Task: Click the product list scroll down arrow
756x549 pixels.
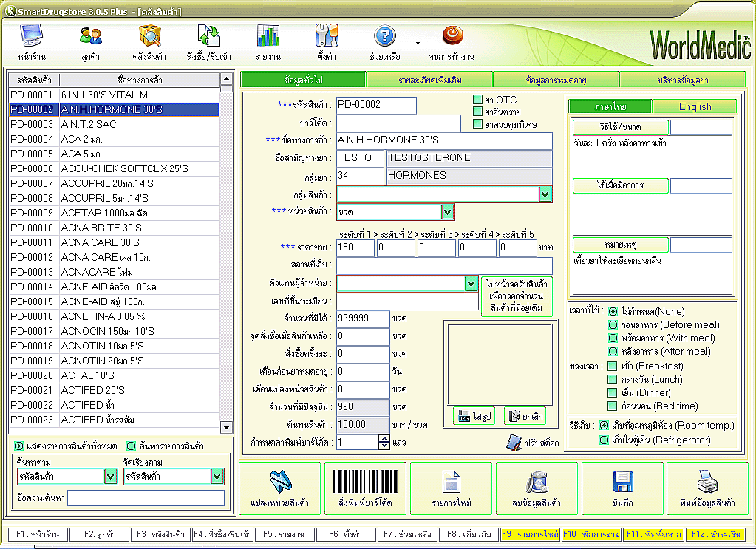Action: coord(226,427)
